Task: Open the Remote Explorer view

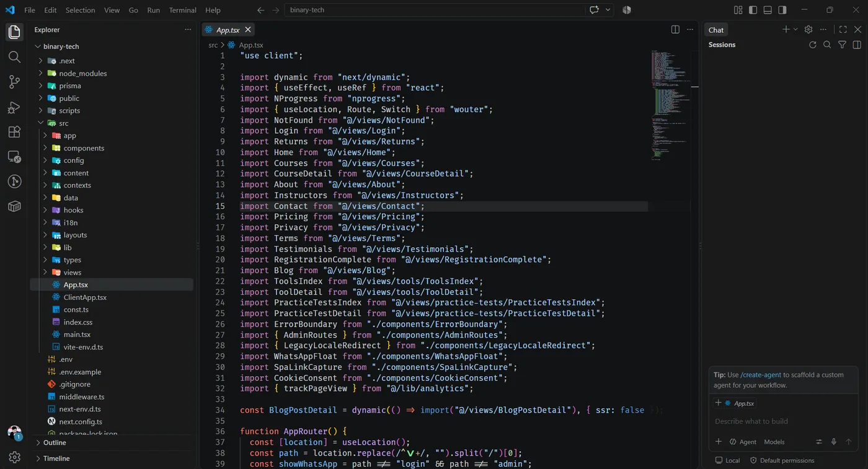Action: pyautogui.click(x=14, y=157)
